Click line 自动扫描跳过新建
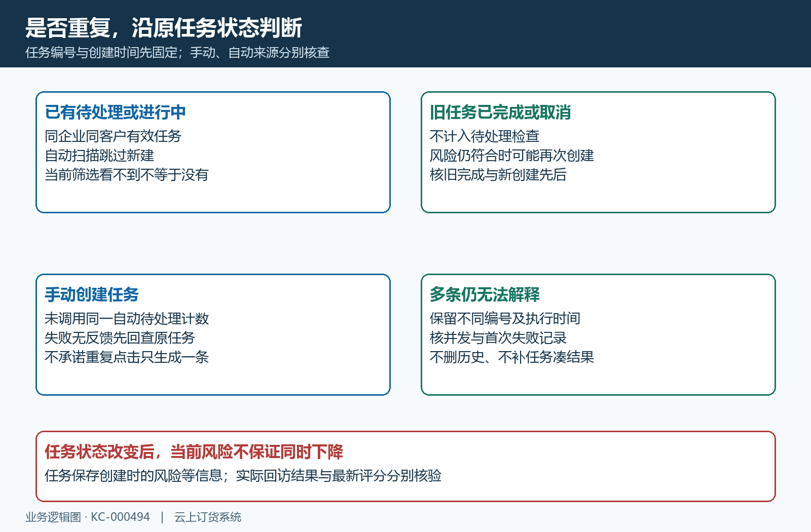The image size is (811, 532). click(99, 156)
